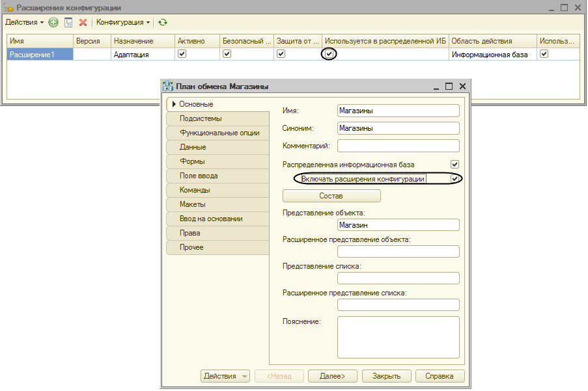Open the Прочее tab
Image resolution: width=588 pixels, height=391 pixels.
coord(217,248)
